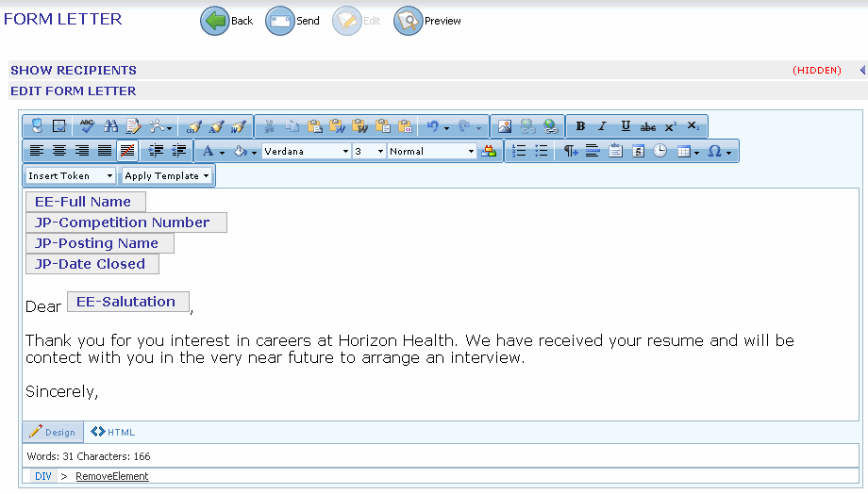The width and height of the screenshot is (868, 494).
Task: Click the notepad abc icon
Action: 615,151
